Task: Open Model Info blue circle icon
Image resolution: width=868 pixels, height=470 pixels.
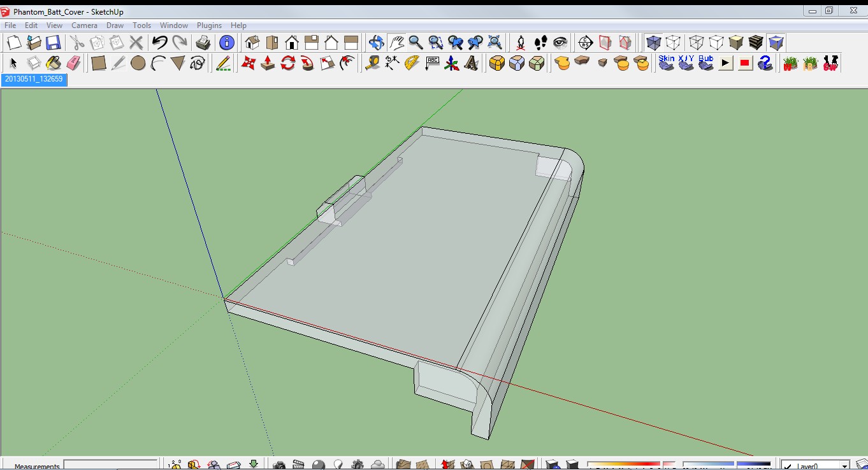Action: point(227,43)
